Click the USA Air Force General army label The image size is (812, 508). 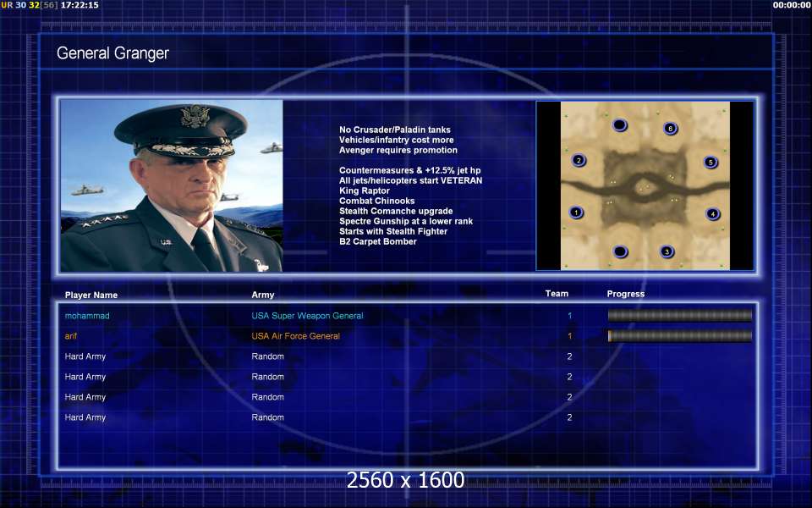(295, 336)
